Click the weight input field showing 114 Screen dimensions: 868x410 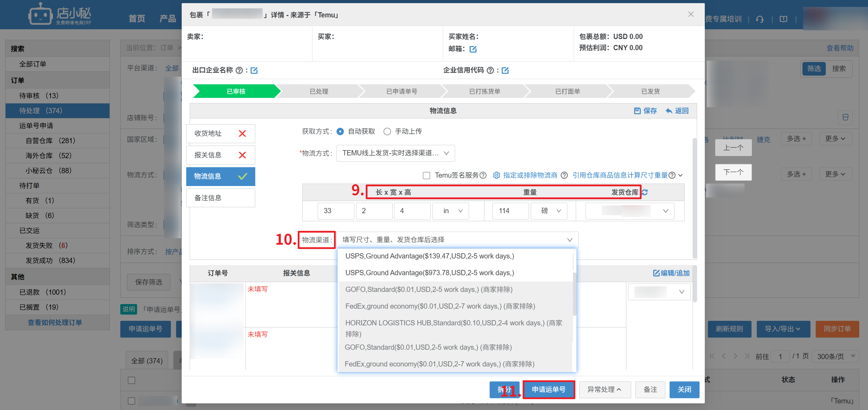[510, 211]
